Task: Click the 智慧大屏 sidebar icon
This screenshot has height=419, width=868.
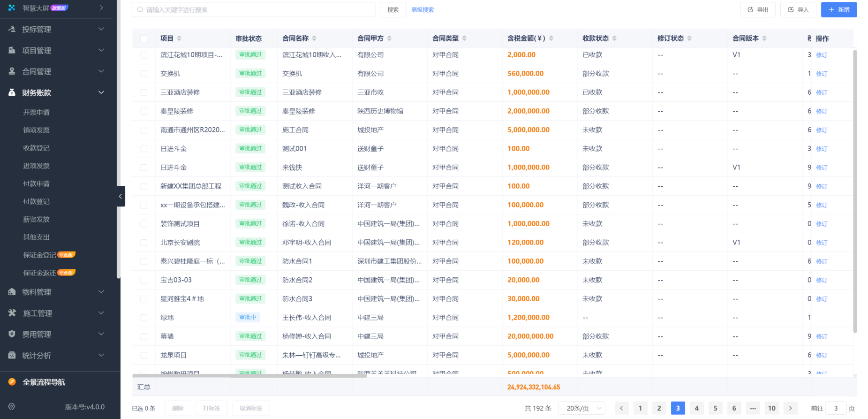Action: click(12, 8)
